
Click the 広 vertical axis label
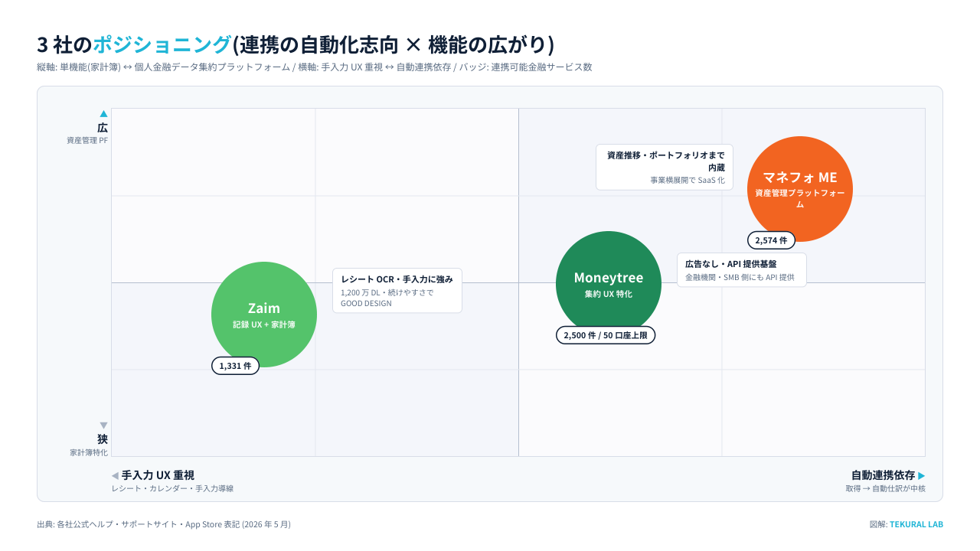(103, 128)
